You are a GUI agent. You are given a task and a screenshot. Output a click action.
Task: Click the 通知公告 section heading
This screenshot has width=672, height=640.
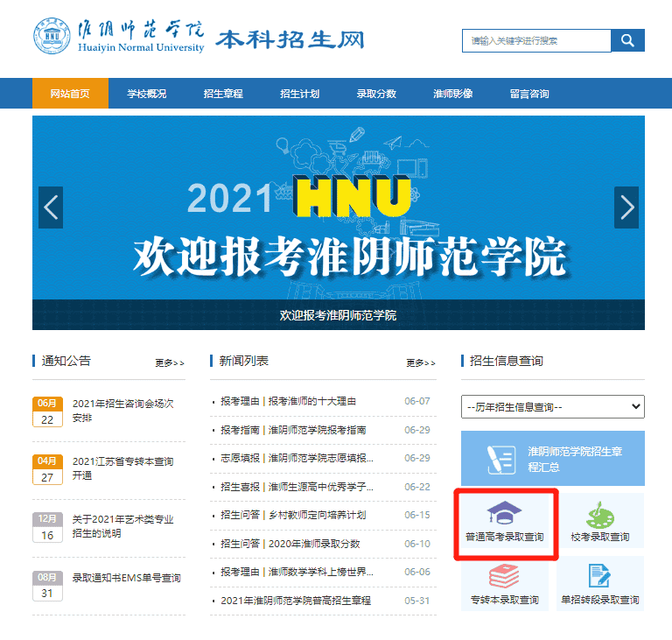click(x=66, y=361)
